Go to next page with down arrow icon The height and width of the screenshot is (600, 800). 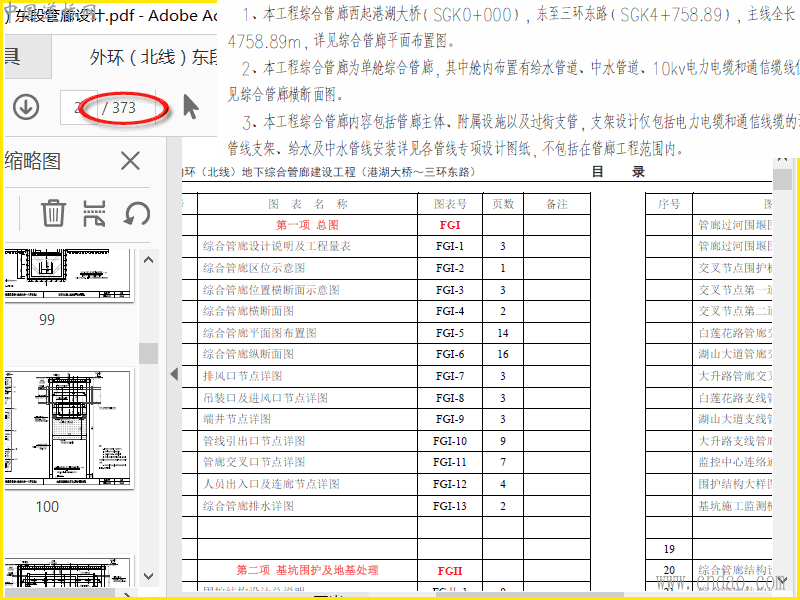(26, 107)
